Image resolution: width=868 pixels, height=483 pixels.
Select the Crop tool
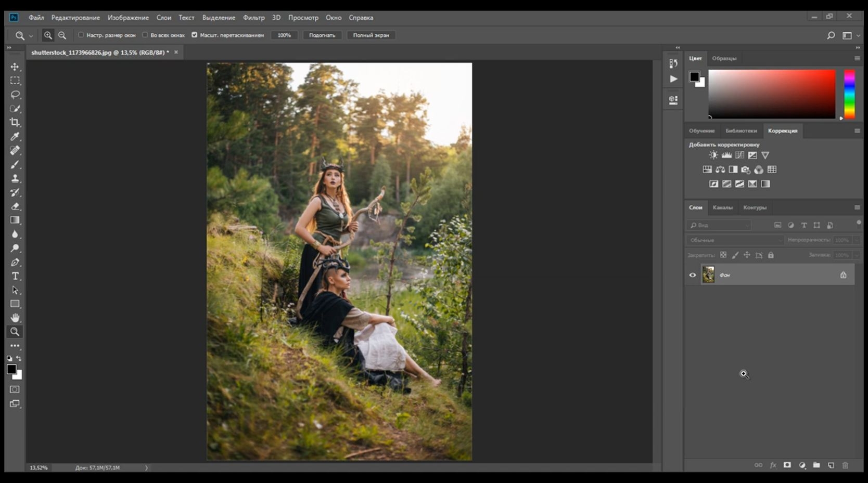click(15, 123)
